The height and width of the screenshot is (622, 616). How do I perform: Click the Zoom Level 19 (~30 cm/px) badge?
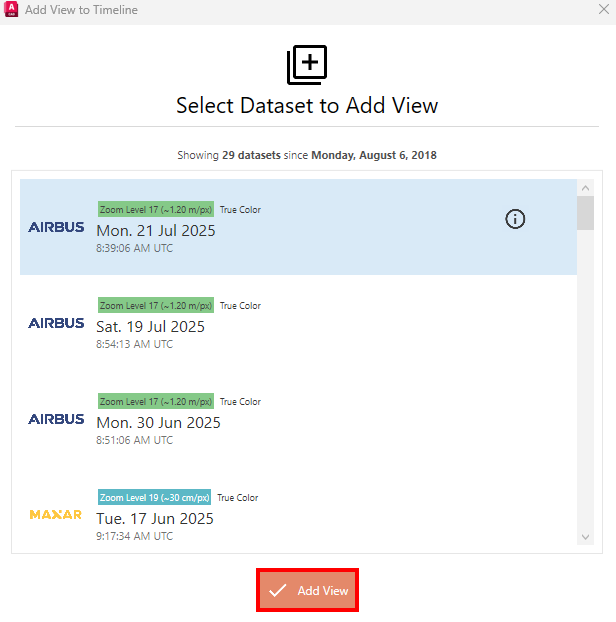(154, 497)
